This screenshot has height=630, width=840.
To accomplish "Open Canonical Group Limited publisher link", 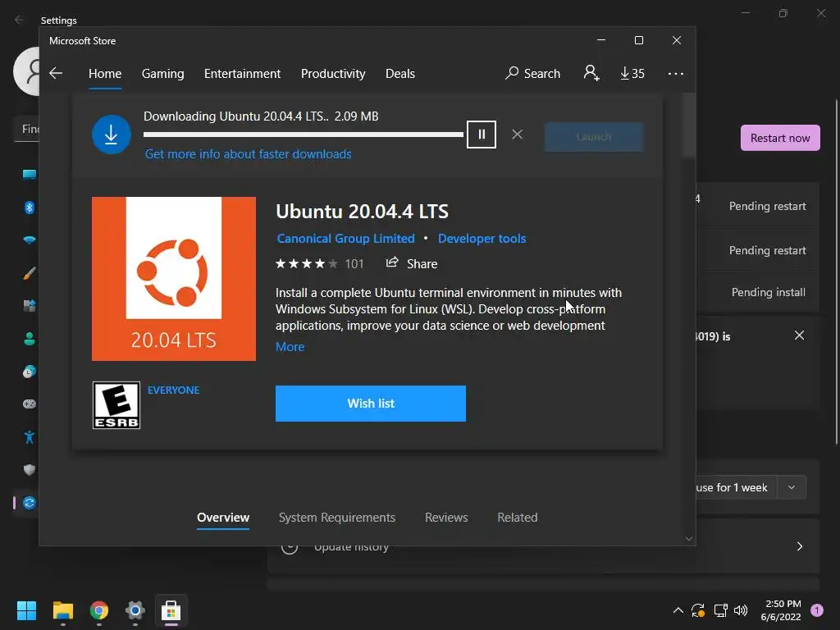I will pyautogui.click(x=345, y=239).
